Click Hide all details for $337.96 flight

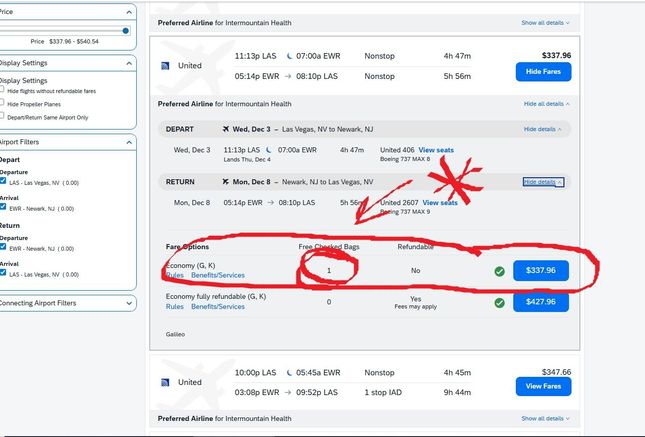[x=547, y=104]
